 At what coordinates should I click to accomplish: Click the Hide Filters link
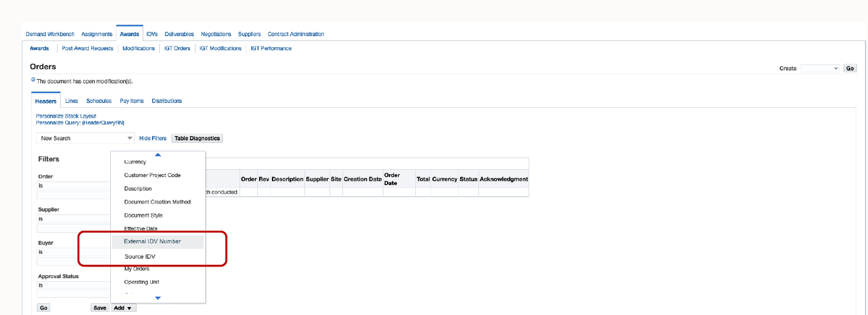coord(153,139)
